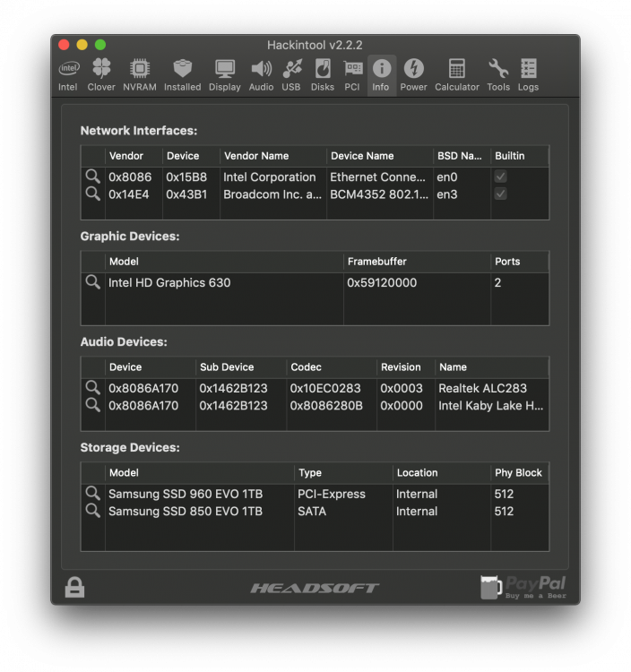
Task: Click the Sub Device column header
Action: [241, 367]
